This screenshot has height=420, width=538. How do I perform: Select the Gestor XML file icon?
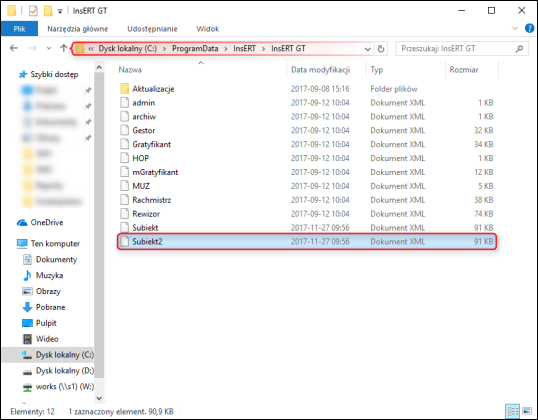tap(125, 130)
